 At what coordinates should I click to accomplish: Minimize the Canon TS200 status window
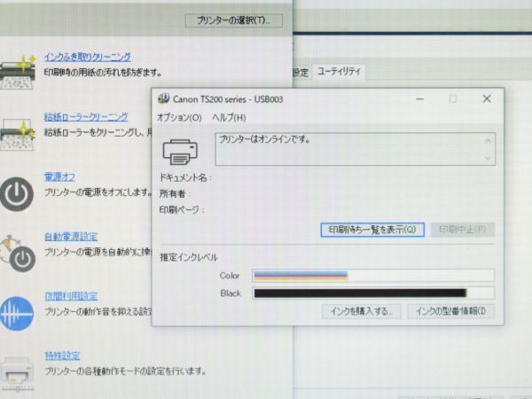point(420,99)
